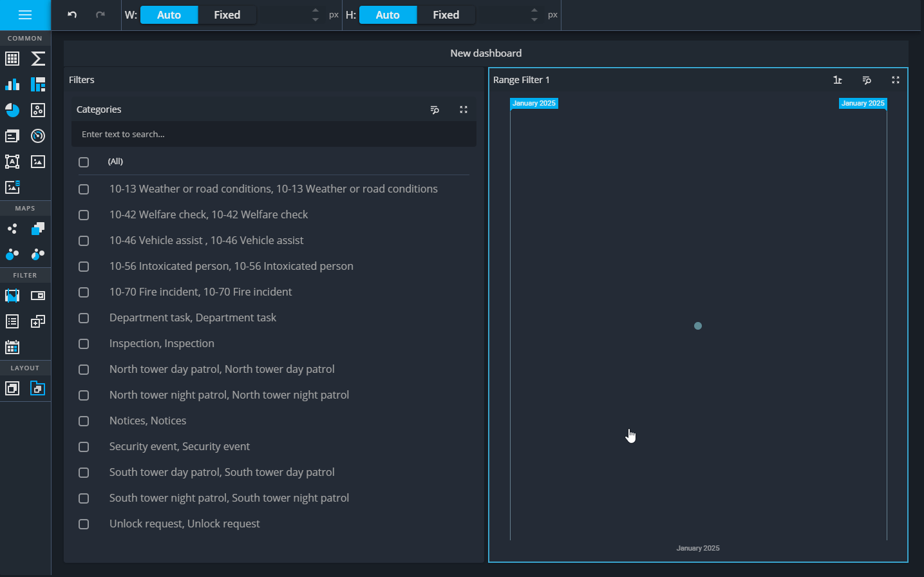Select 10-56 Intoxicated person checkbox

pos(84,267)
